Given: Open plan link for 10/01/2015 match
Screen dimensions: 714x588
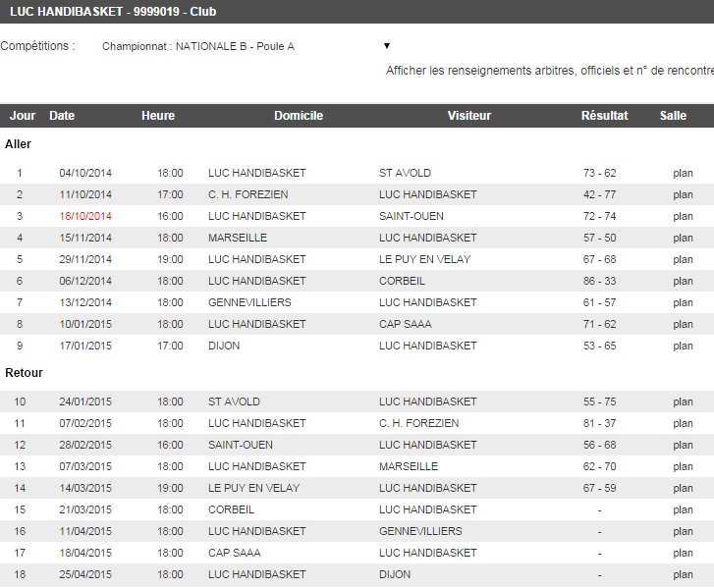Looking at the screenshot, I should tap(683, 325).
